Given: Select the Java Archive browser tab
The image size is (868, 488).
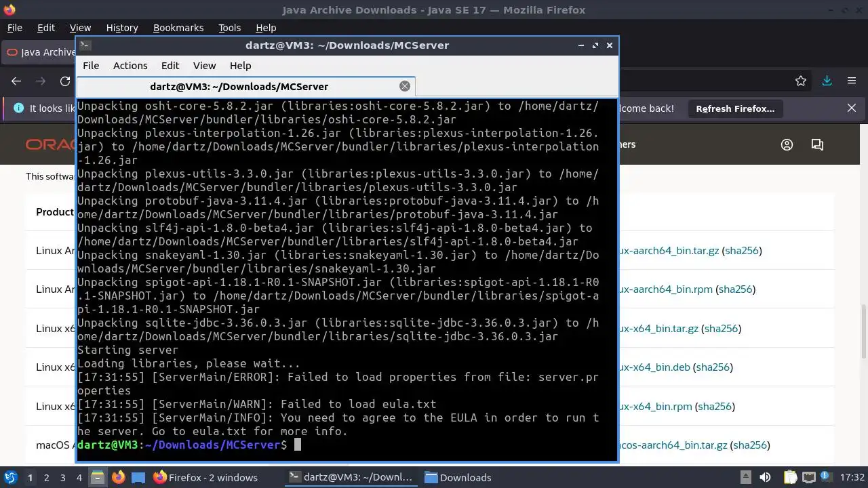Looking at the screenshot, I should 39,52.
